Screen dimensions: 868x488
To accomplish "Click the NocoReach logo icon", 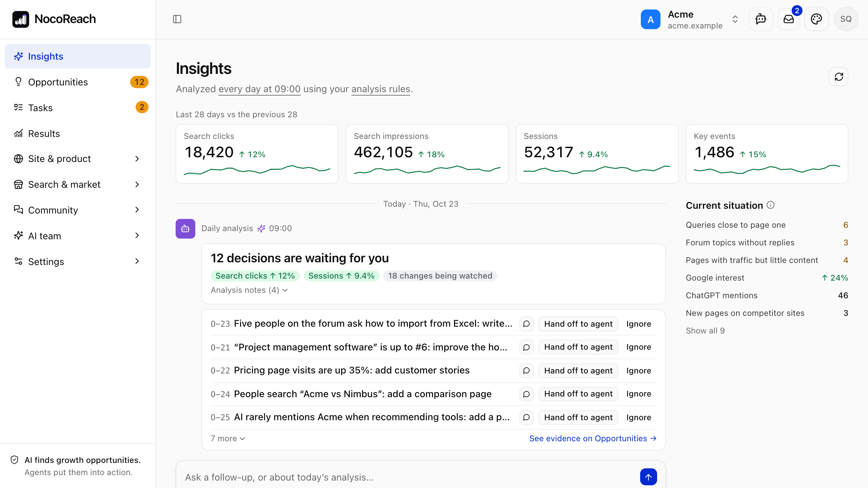I will coord(21,19).
